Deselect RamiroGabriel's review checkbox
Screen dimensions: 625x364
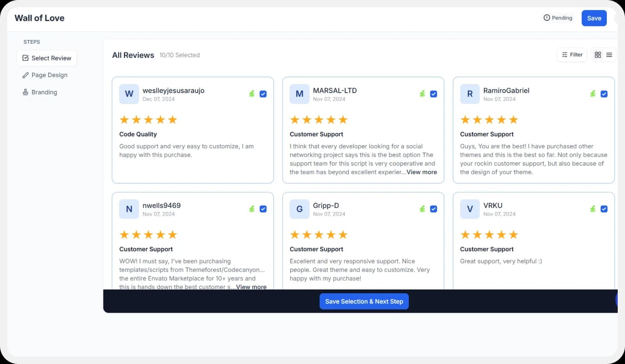604,93
